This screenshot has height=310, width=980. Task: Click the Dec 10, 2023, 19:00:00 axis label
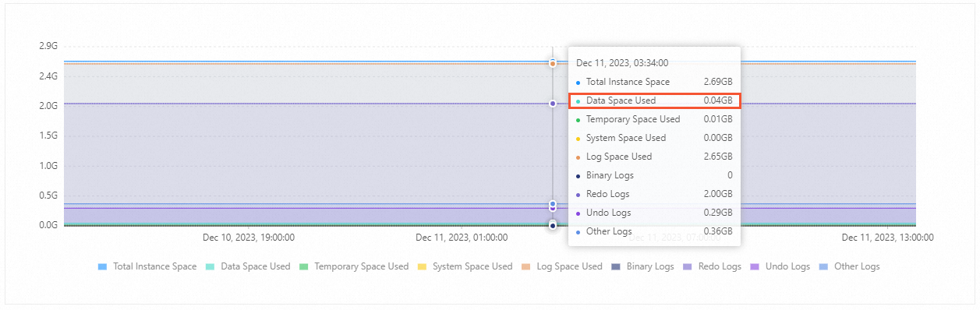(248, 237)
